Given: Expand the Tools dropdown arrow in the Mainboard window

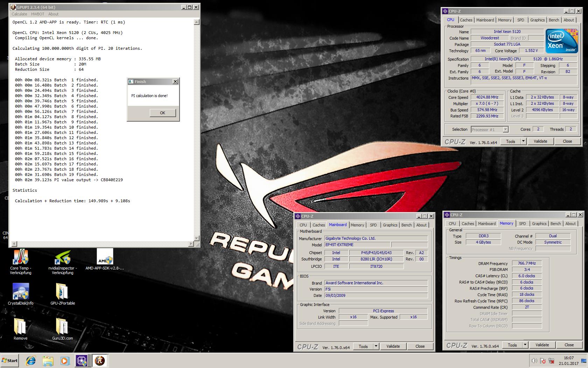Looking at the screenshot, I should [376, 346].
